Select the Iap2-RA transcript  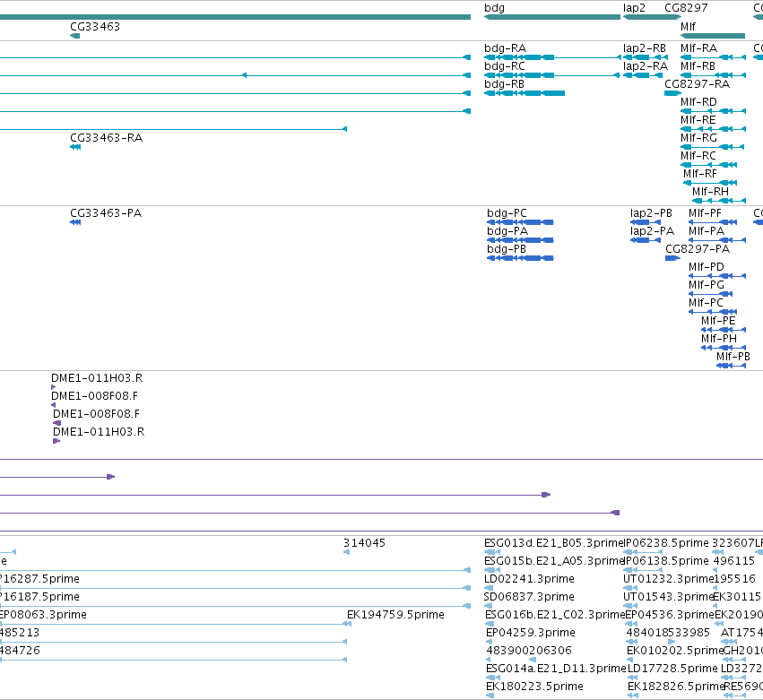pyautogui.click(x=643, y=75)
